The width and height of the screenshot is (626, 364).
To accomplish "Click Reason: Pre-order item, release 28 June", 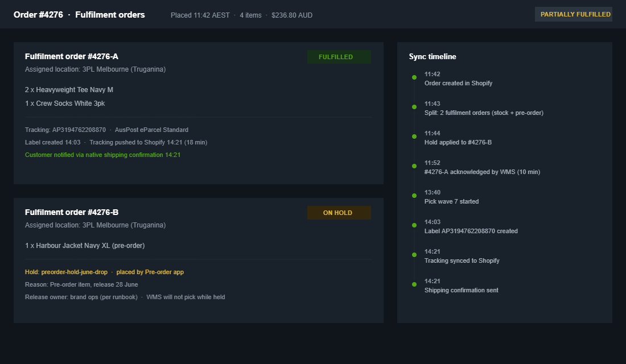I will pyautogui.click(x=81, y=284).
